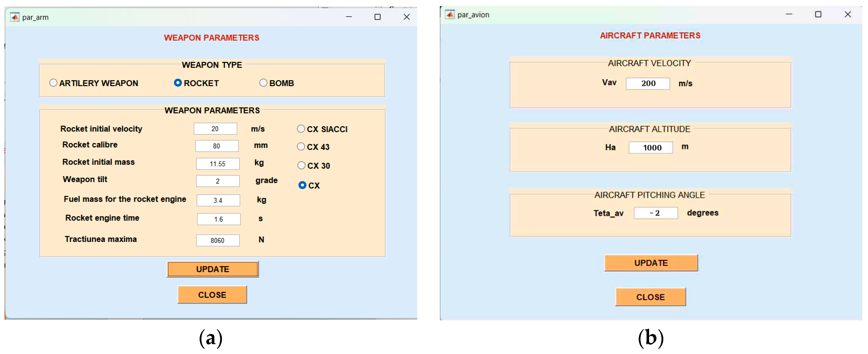Click the Rocket initial velocity field
This screenshot has width=868, height=354.
[x=215, y=129]
